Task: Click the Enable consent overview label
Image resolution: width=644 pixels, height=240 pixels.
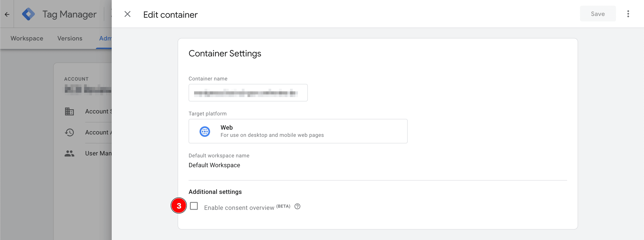Action: click(239, 208)
